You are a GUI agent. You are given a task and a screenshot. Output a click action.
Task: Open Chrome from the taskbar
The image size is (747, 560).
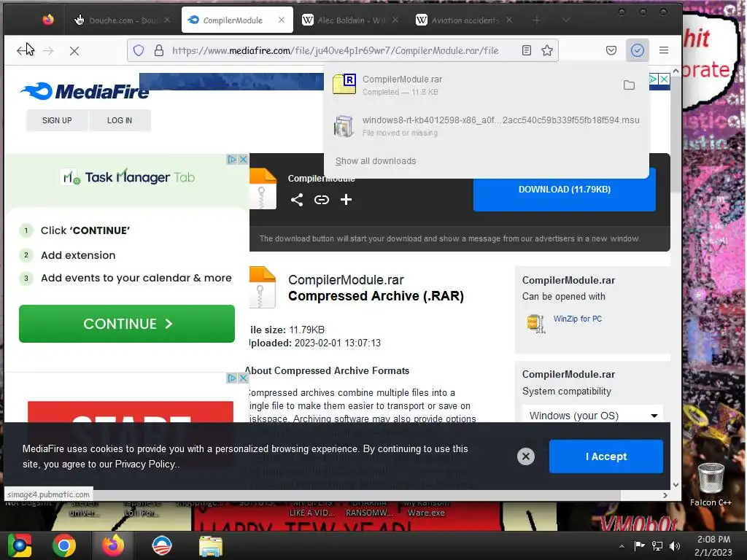click(x=64, y=545)
